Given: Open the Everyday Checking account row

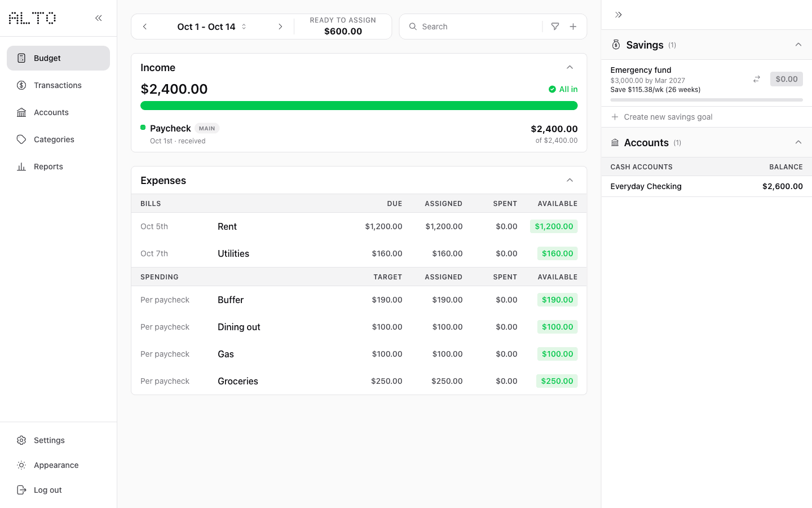Looking at the screenshot, I should pos(707,186).
